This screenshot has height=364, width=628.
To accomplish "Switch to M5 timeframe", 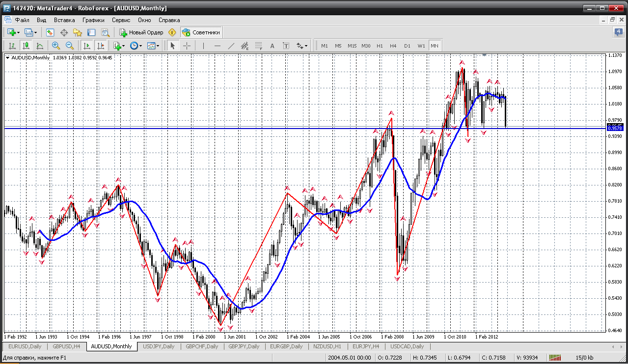I will (x=338, y=46).
